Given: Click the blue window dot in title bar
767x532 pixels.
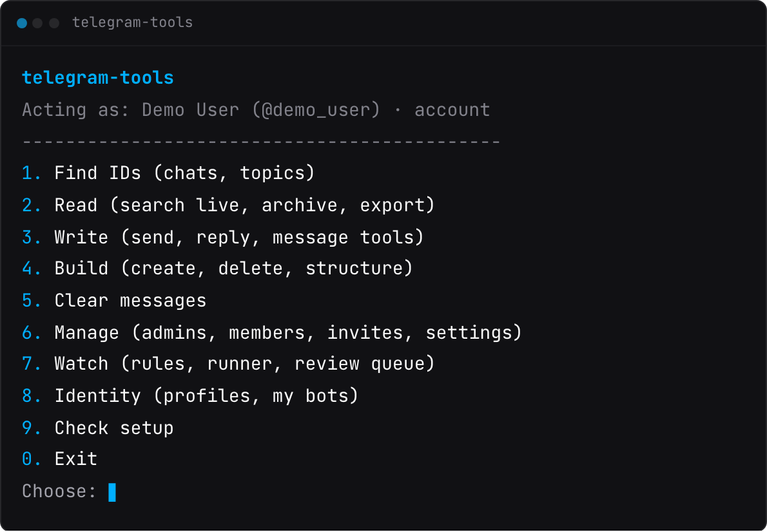Looking at the screenshot, I should point(21,23).
